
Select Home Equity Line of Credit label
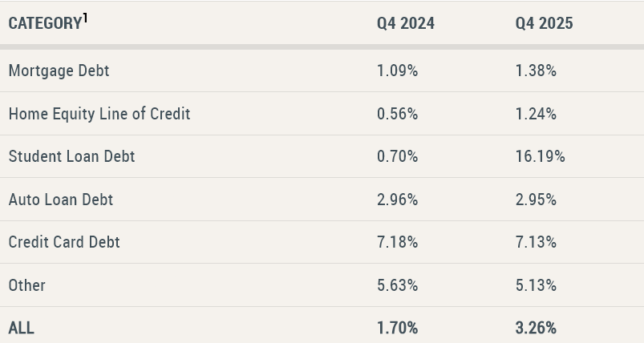(99, 114)
